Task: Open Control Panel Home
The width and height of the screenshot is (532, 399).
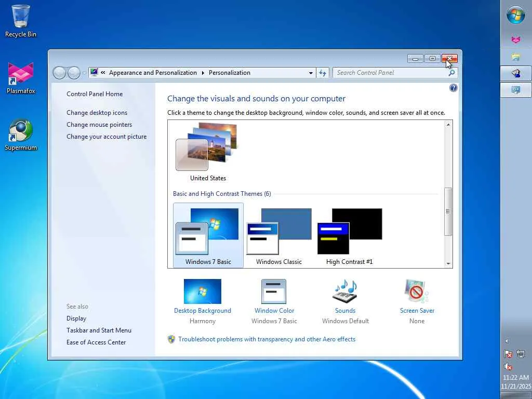Action: click(95, 94)
